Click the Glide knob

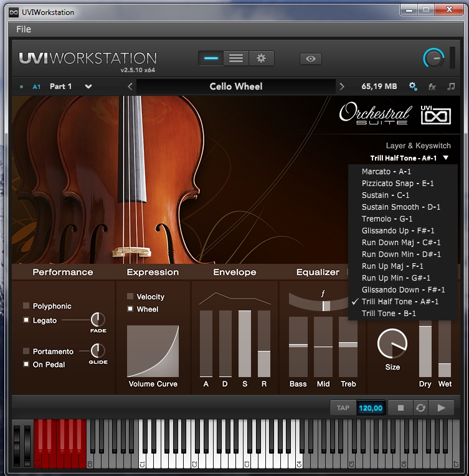[98, 351]
